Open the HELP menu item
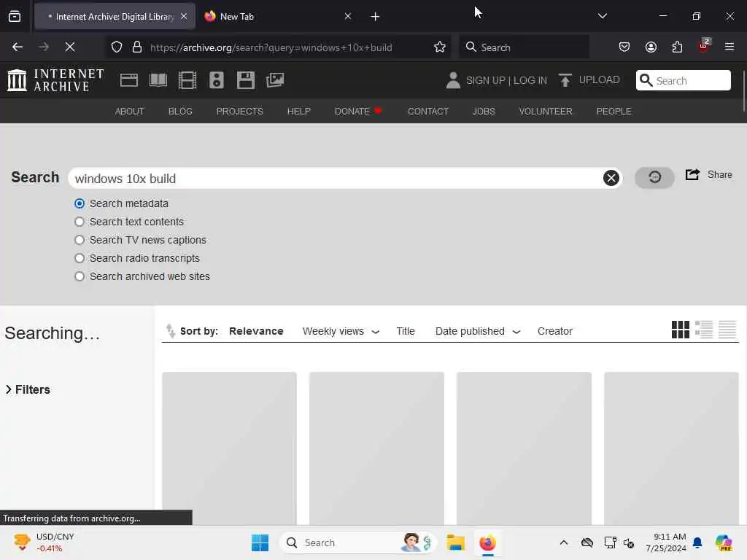747x560 pixels. (x=298, y=111)
